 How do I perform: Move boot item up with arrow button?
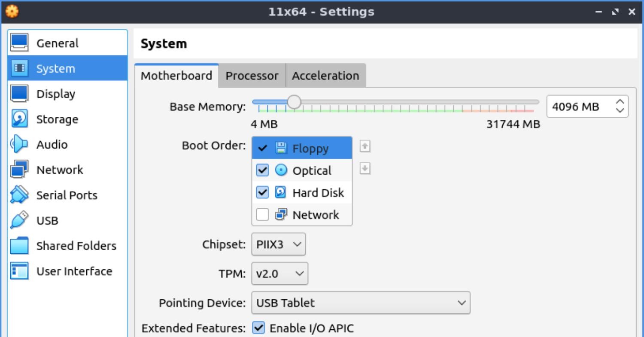(365, 146)
